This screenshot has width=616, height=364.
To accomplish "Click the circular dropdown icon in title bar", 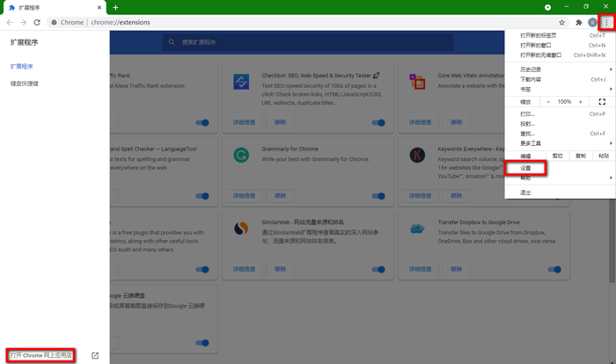I will tap(547, 7).
